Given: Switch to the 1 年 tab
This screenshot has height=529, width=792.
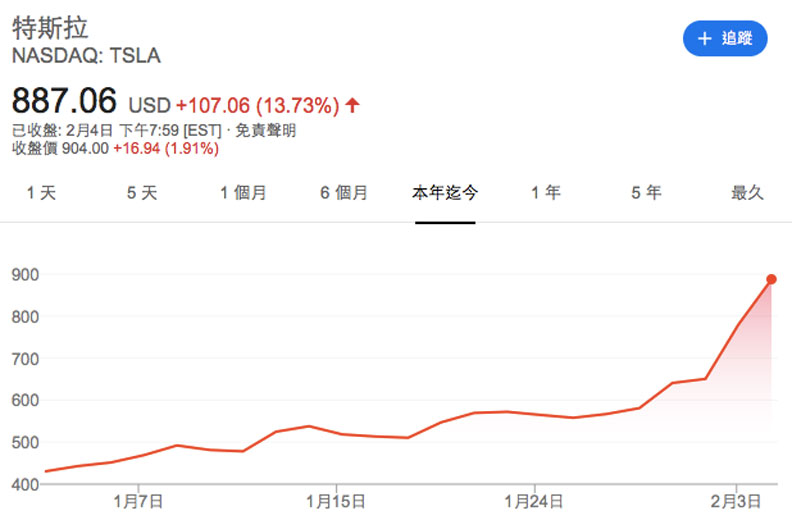Looking at the screenshot, I should pyautogui.click(x=546, y=193).
